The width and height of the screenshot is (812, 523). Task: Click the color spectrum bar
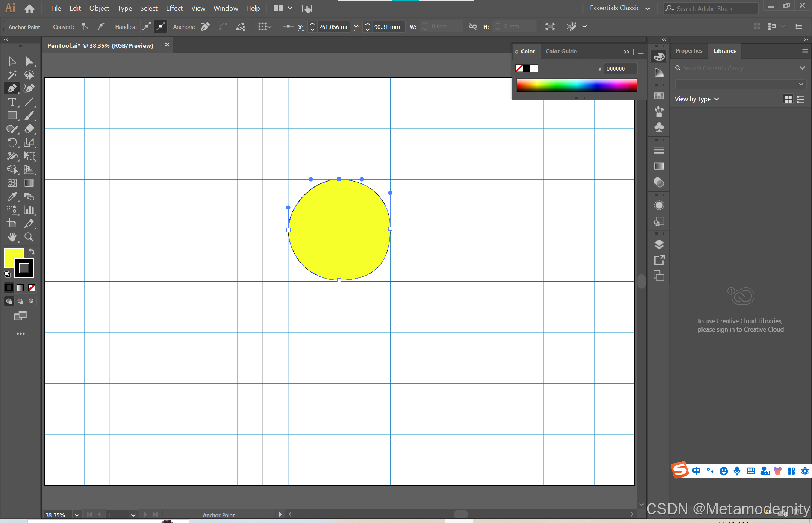[x=576, y=85]
